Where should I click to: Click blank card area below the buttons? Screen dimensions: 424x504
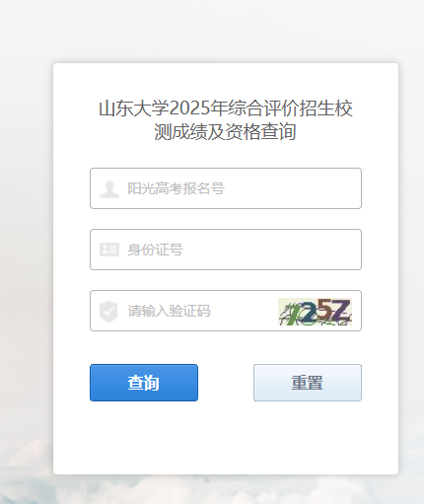[226, 437]
